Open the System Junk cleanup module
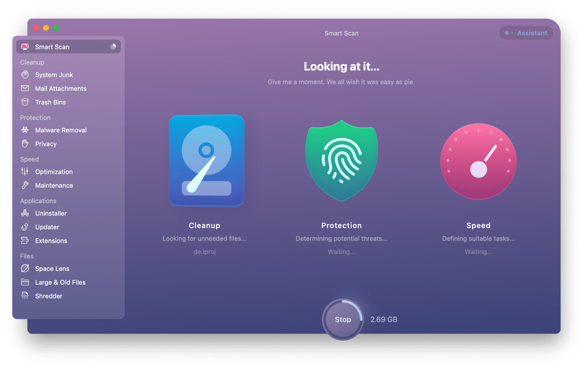The image size is (588, 370). (x=54, y=75)
